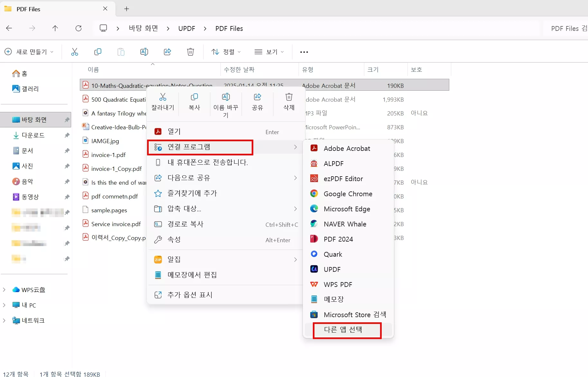Click the Paste icon in the toolbar

tap(121, 52)
